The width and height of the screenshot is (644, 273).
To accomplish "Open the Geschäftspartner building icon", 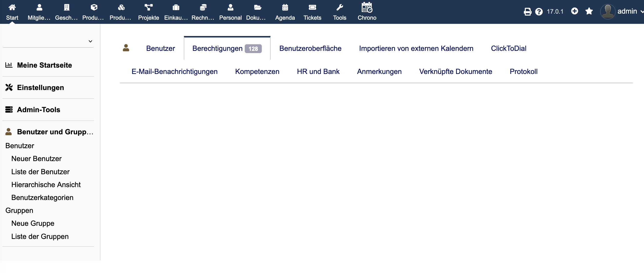I will point(67,8).
